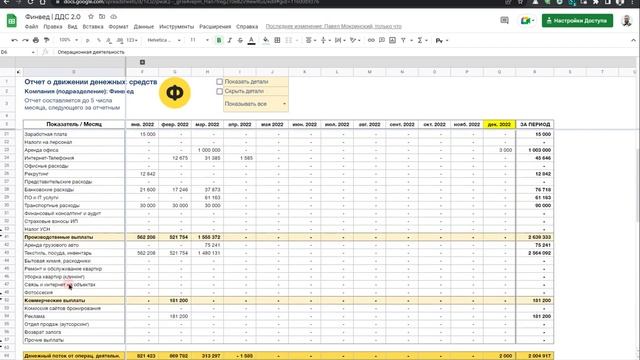Undo the last action

pyautogui.click(x=15, y=40)
